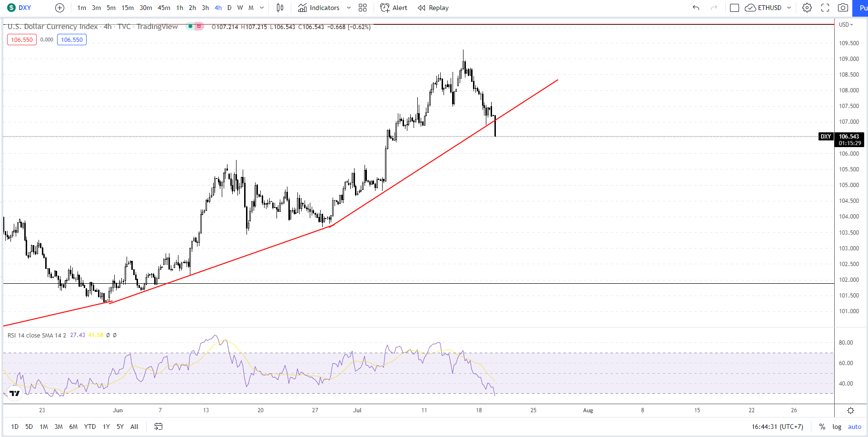This screenshot has width=868, height=437.
Task: Click the blue 106.550 buy price box
Action: pos(72,40)
